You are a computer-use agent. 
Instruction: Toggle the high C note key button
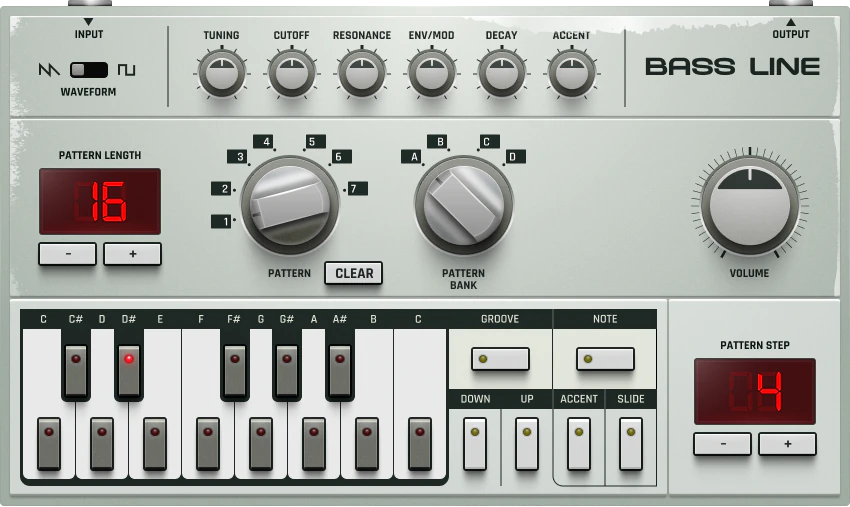(x=420, y=444)
